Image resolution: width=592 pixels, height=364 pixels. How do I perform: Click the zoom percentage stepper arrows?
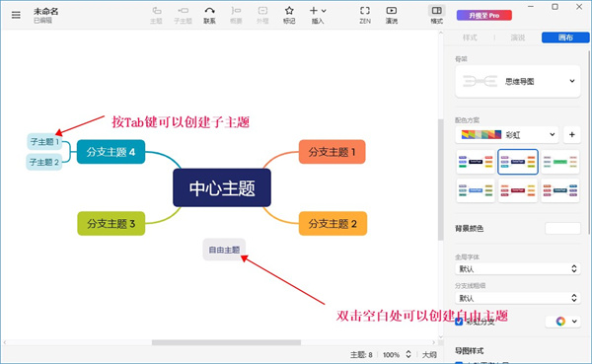pyautogui.click(x=408, y=354)
